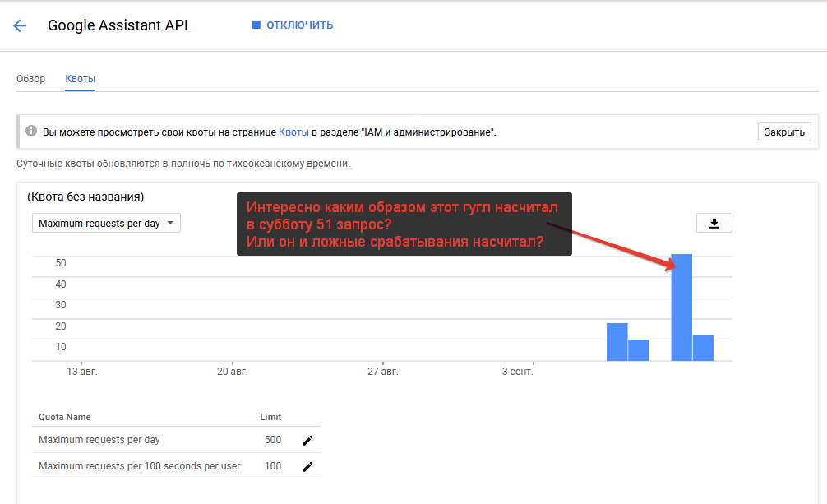The width and height of the screenshot is (827, 504).
Task: Click the tallest blue bar in the chart
Action: pos(681,308)
